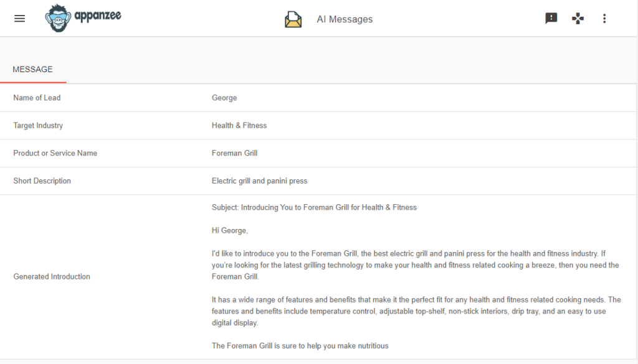The width and height of the screenshot is (638, 364).
Task: Click the Target Industry row label
Action: pos(38,126)
